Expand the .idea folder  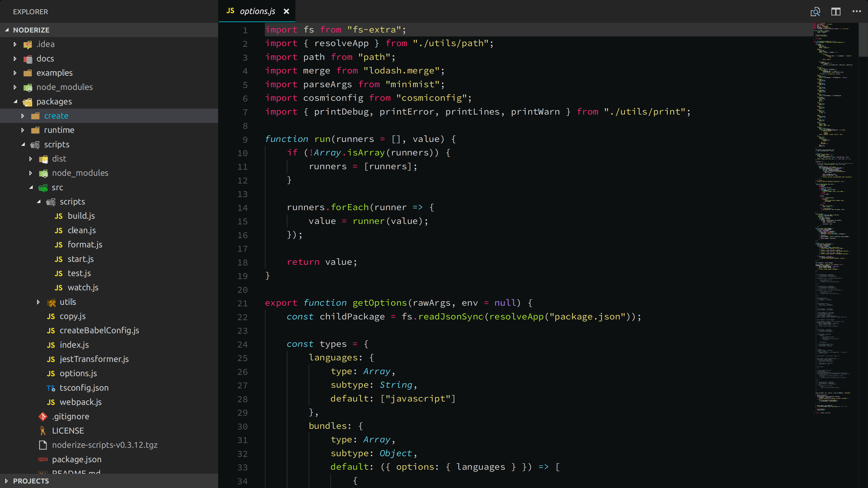[x=15, y=44]
